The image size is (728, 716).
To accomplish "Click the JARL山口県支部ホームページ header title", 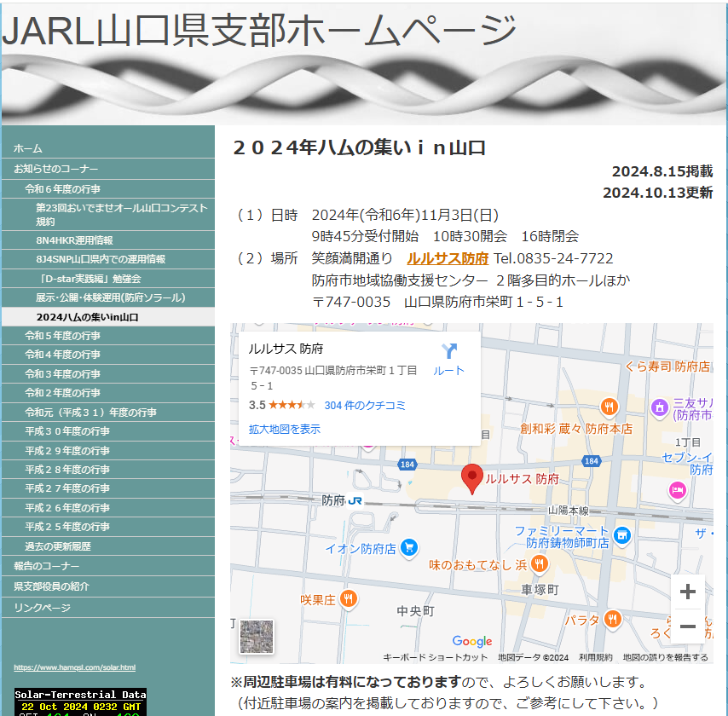I will tap(259, 31).
